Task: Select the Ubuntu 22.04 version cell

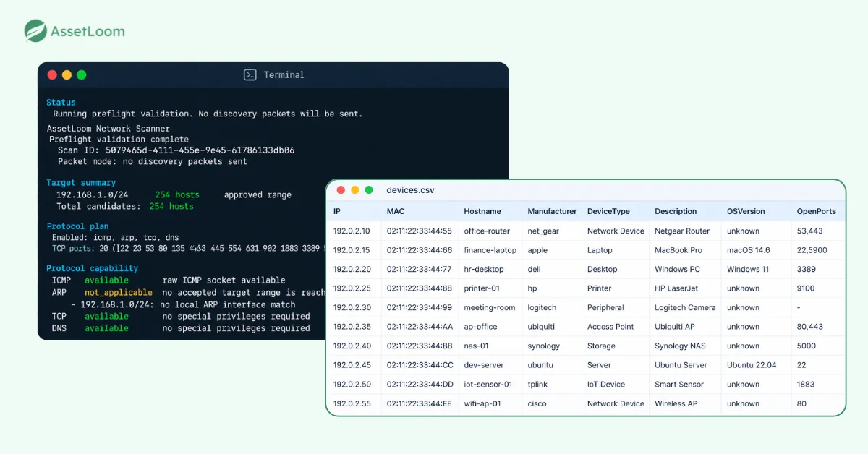Action: click(752, 365)
